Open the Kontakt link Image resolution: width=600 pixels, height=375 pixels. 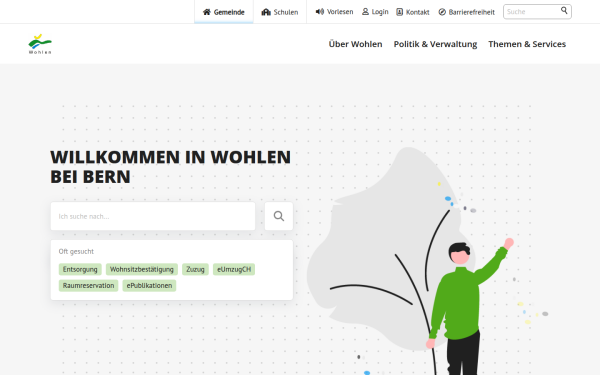[412, 12]
